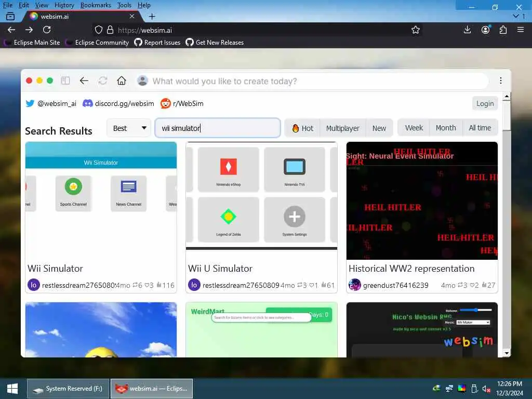Open the Best sort dropdown
This screenshot has width=532, height=399.
[x=129, y=128]
